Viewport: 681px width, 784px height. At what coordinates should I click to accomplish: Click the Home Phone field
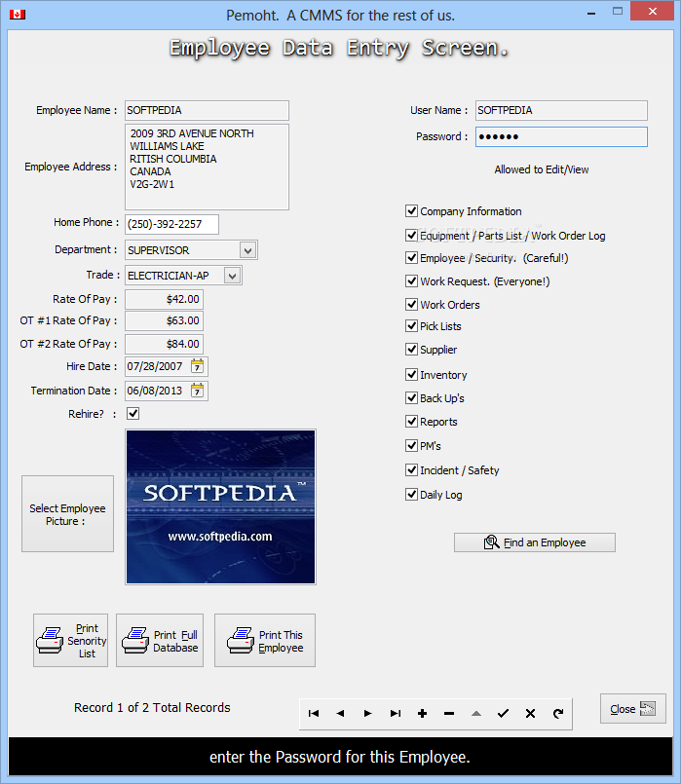tap(171, 224)
